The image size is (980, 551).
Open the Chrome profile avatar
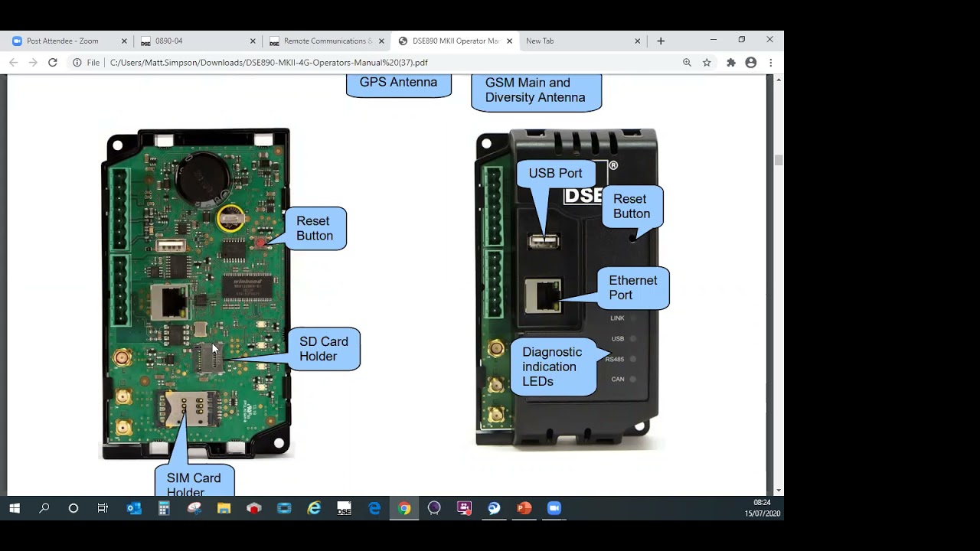pyautogui.click(x=751, y=63)
